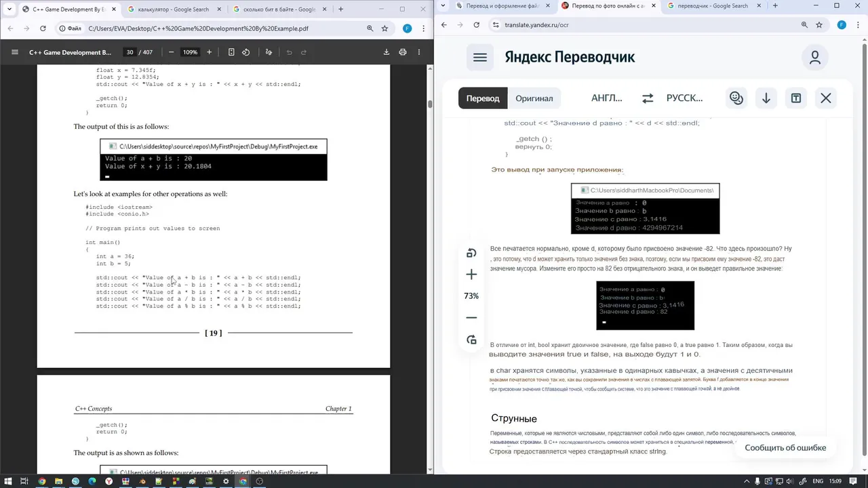The width and height of the screenshot is (868, 488).
Task: Open the Yandex profile account icon
Action: [815, 58]
